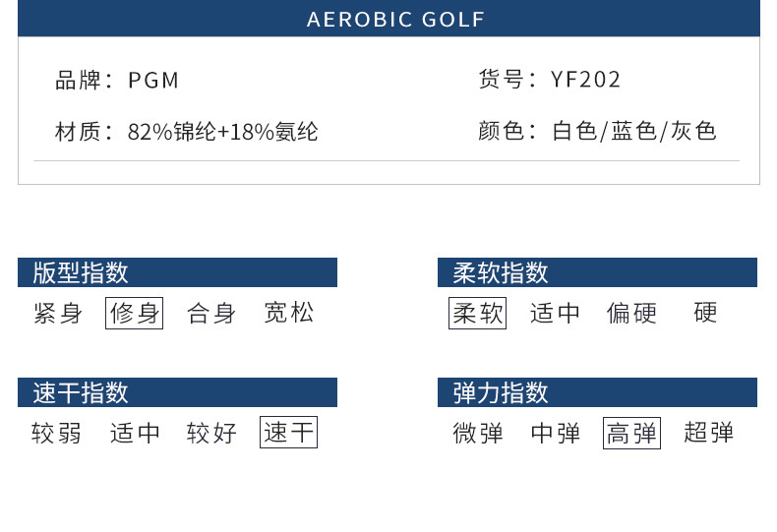Pick the 较好 quick-dry option

pos(211,433)
